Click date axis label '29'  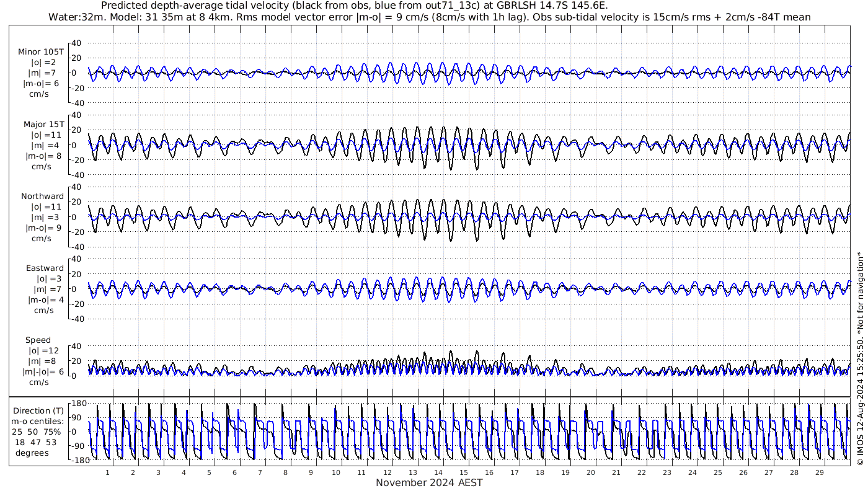pyautogui.click(x=819, y=472)
